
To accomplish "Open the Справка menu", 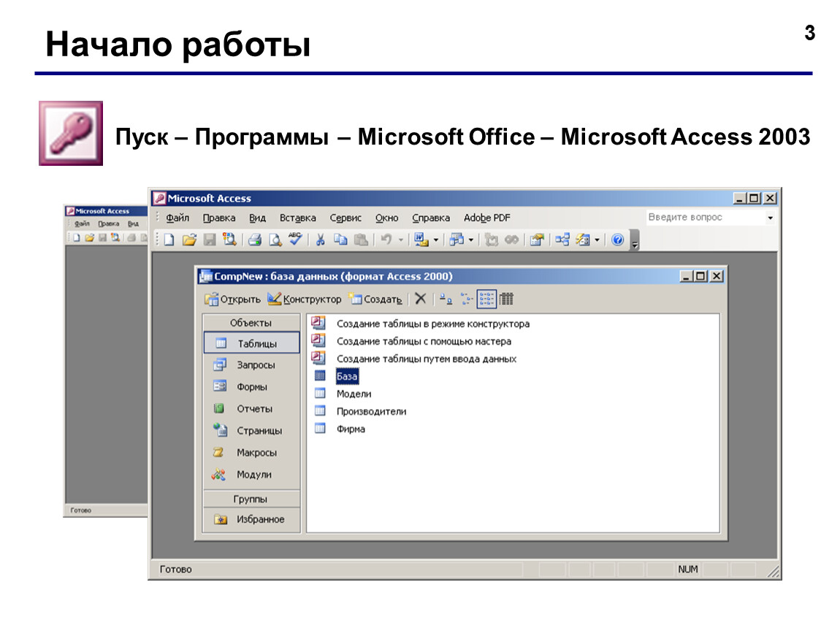I will [431, 218].
